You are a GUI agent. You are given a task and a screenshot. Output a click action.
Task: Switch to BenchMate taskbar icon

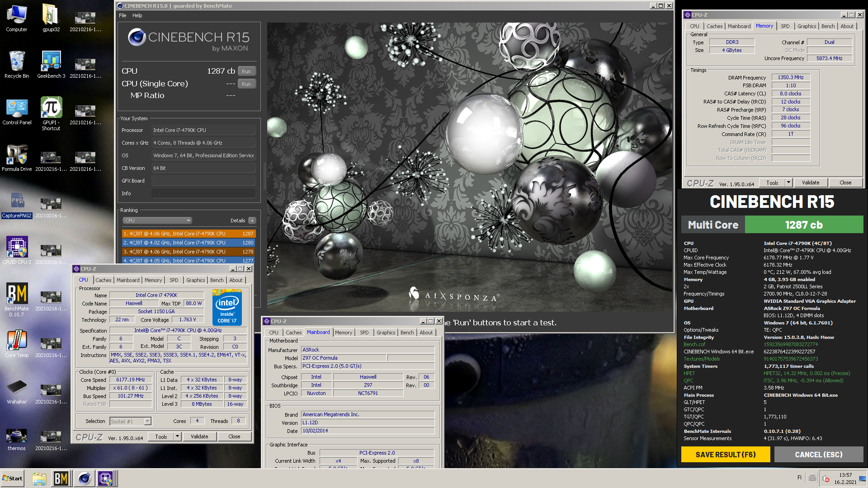coord(61,479)
